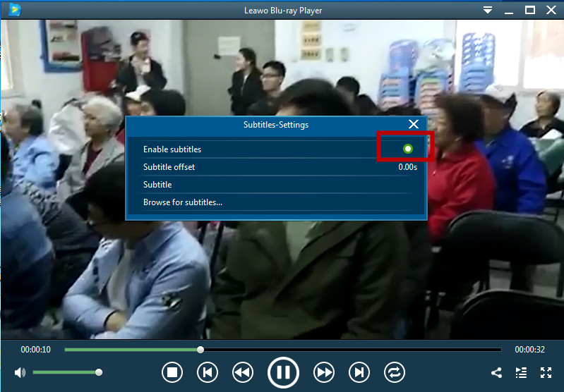
Task: Open the Subtitle selection row
Action: [x=276, y=185]
